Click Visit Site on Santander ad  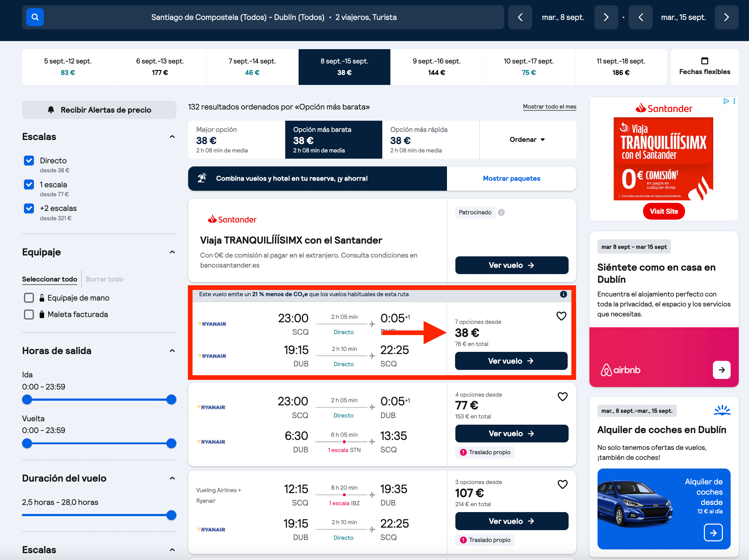pyautogui.click(x=664, y=211)
